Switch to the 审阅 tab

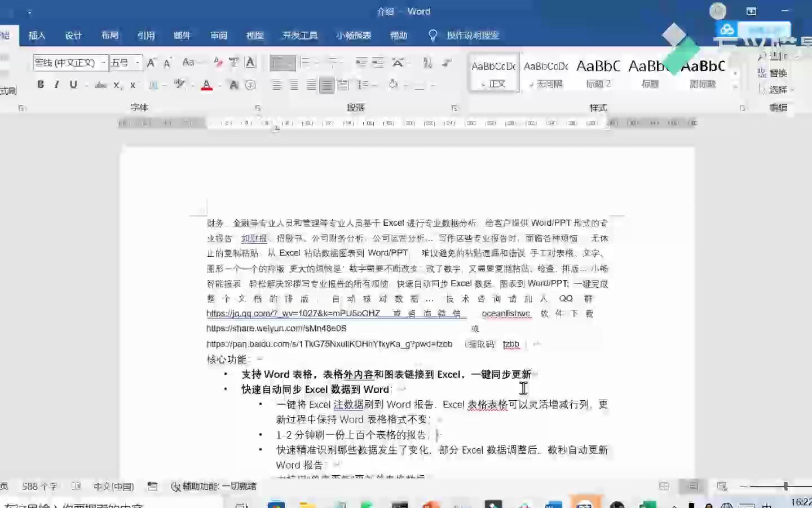219,36
